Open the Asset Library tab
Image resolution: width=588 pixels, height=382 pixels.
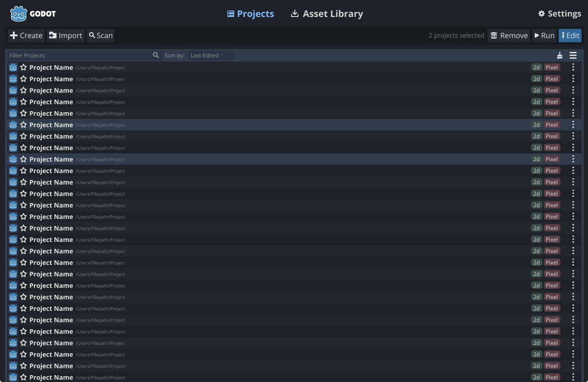point(327,14)
